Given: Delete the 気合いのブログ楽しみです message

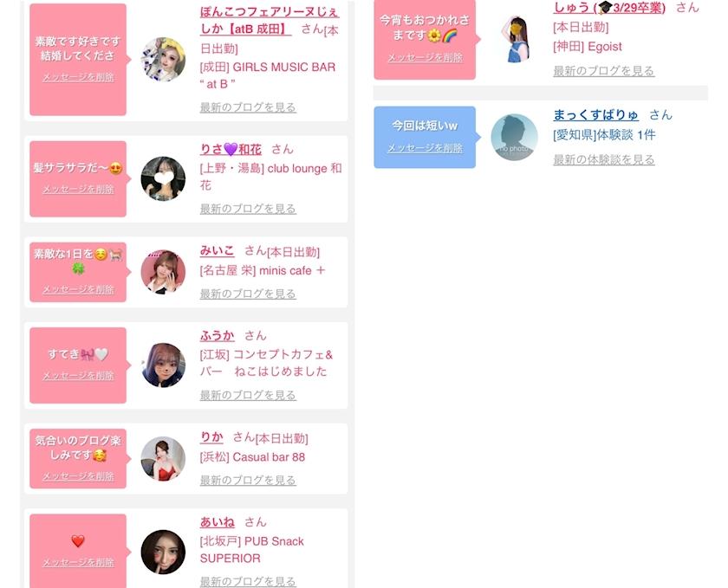Looking at the screenshot, I should [79, 476].
